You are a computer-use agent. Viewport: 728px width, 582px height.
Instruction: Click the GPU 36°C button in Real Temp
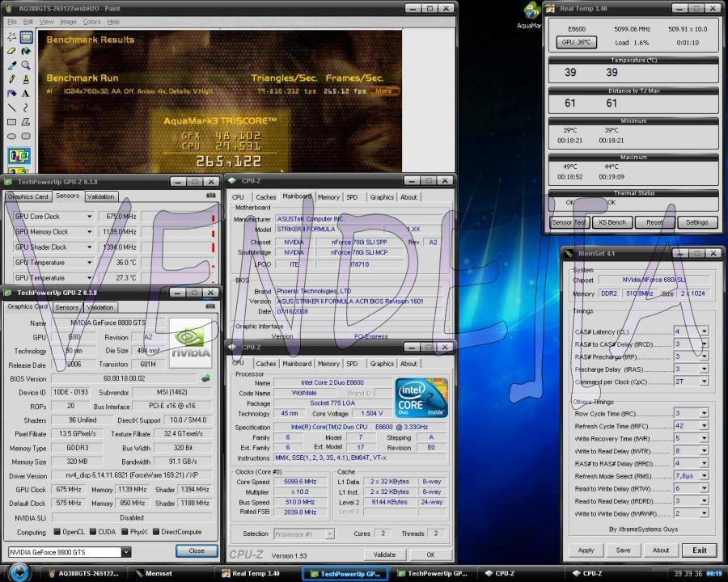[576, 42]
